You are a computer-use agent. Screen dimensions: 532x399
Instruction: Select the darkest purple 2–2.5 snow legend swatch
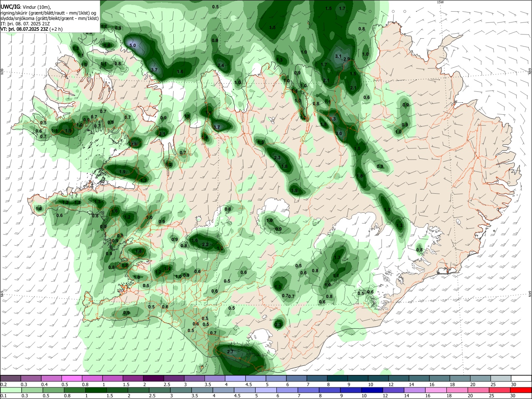tap(153, 379)
